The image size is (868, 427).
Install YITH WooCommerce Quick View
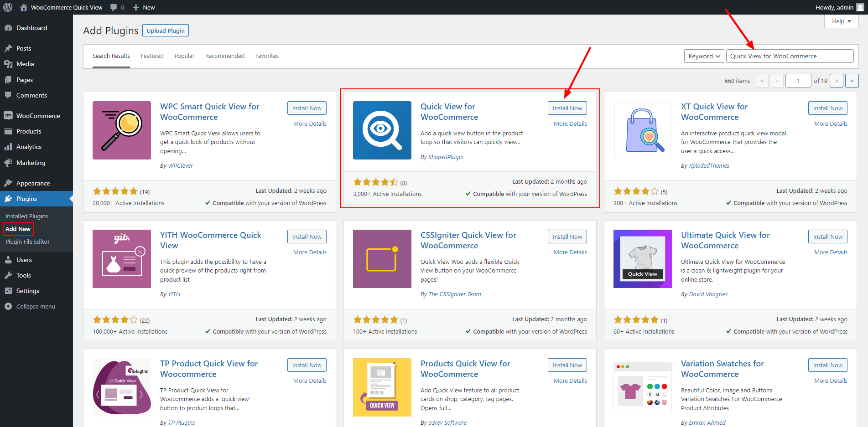pos(307,237)
